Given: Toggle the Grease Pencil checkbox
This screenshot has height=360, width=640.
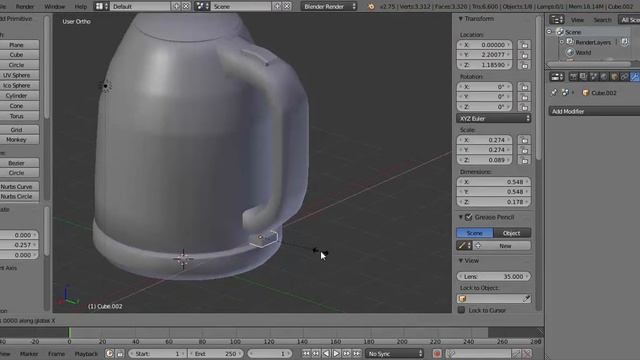Looking at the screenshot, I should 469,217.
